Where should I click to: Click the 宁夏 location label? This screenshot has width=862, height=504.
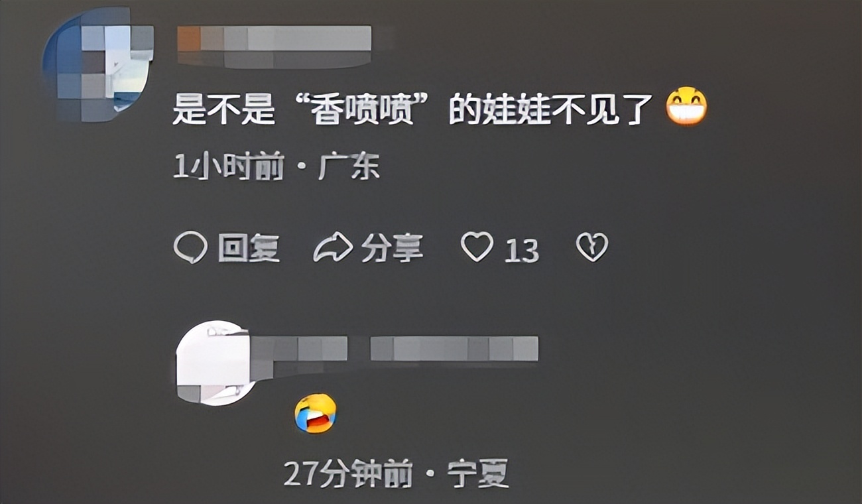click(x=478, y=474)
